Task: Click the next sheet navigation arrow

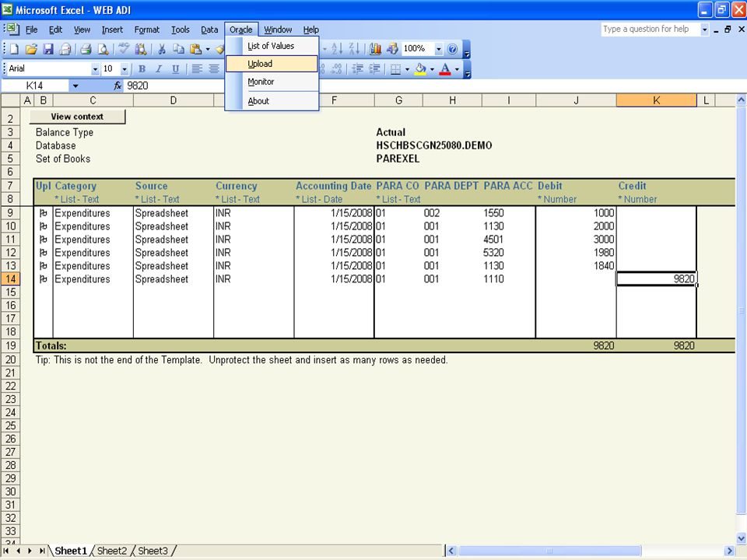Action: pyautogui.click(x=30, y=551)
